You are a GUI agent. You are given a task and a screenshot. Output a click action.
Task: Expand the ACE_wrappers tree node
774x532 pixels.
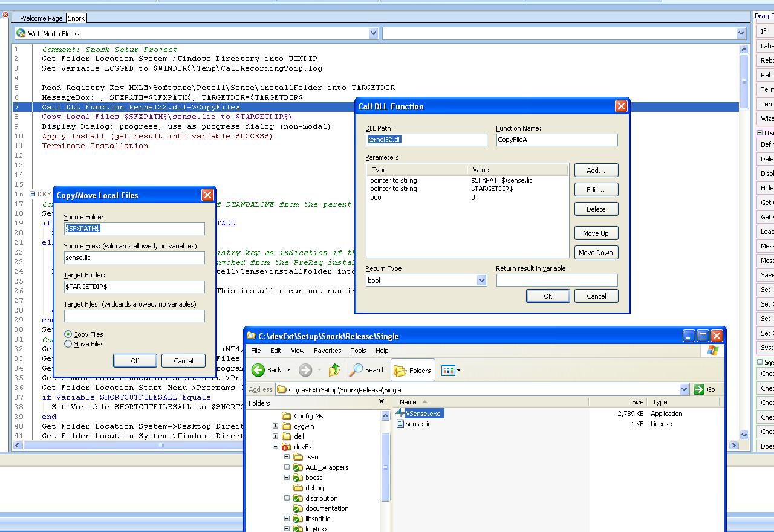tap(287, 467)
